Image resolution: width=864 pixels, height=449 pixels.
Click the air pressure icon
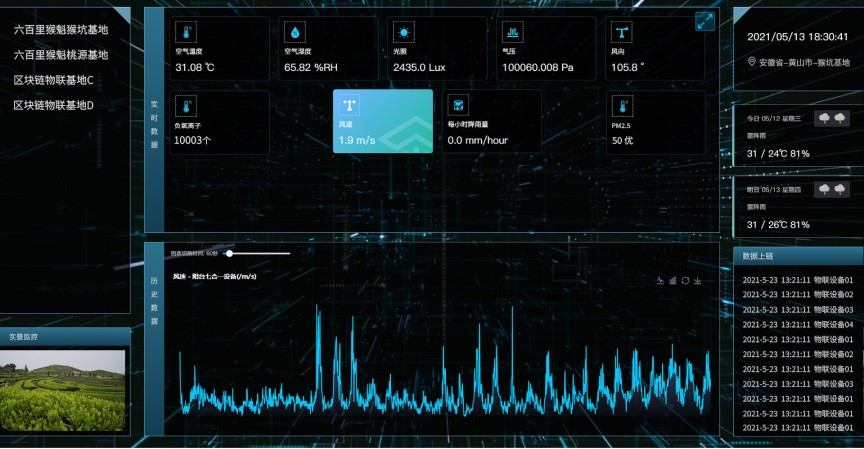click(x=513, y=32)
